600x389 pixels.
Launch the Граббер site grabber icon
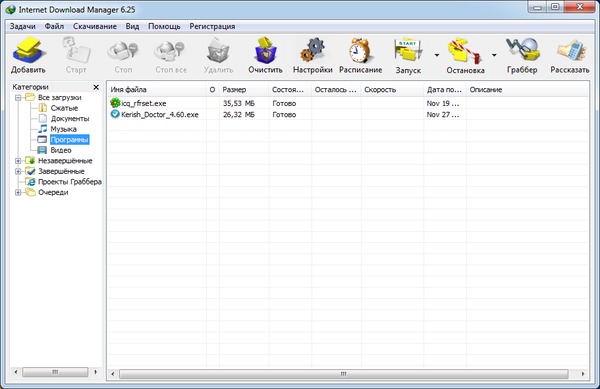point(522,50)
